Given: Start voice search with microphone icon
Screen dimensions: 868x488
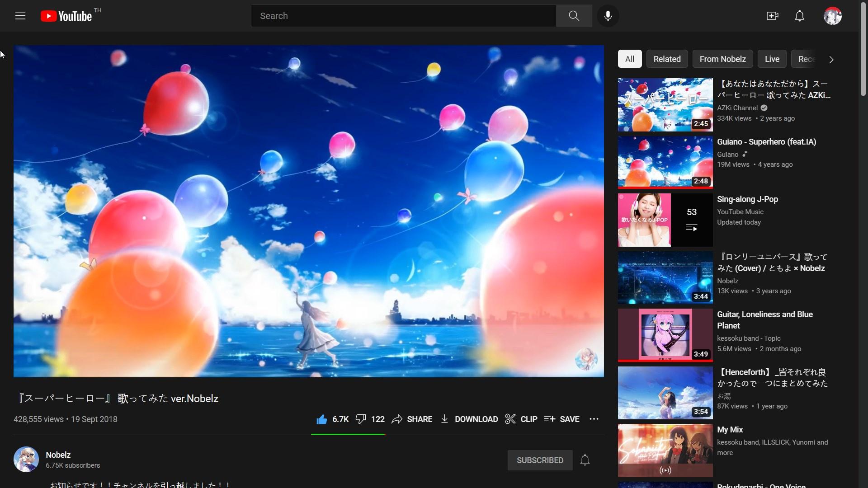Looking at the screenshot, I should [608, 16].
